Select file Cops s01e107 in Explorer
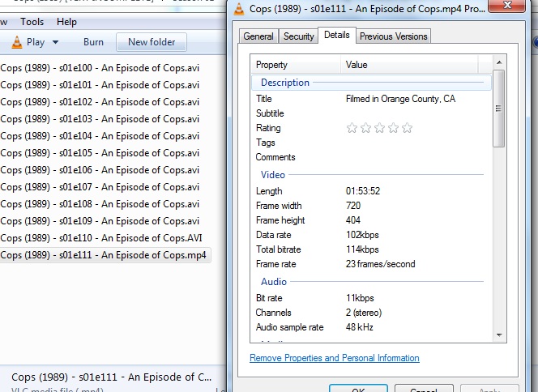Screen dimensions: 538x392 (100, 187)
